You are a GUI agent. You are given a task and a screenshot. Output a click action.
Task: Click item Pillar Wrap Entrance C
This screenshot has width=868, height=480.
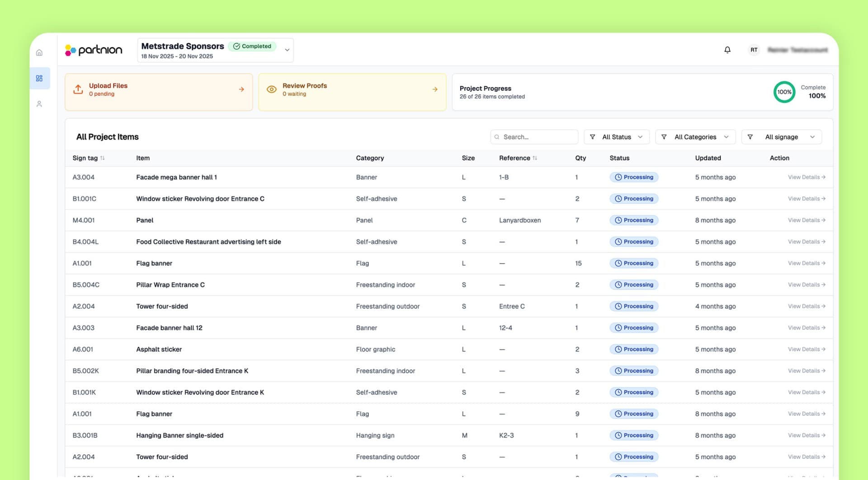click(x=170, y=285)
